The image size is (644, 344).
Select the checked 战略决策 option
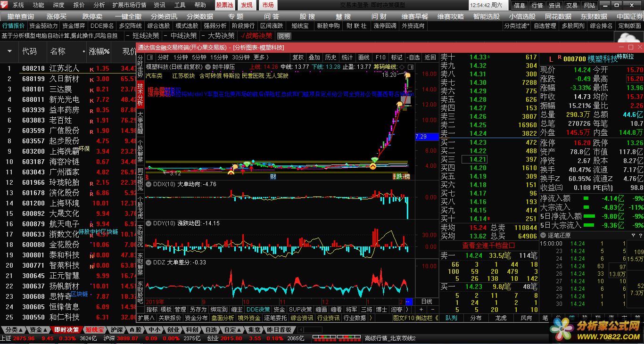pyautogui.click(x=257, y=36)
